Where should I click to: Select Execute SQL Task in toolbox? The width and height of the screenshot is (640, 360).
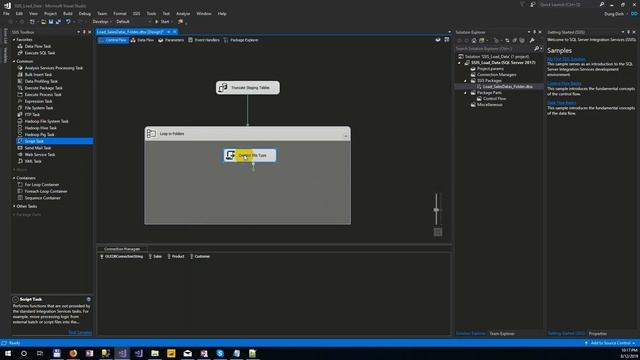[40, 53]
